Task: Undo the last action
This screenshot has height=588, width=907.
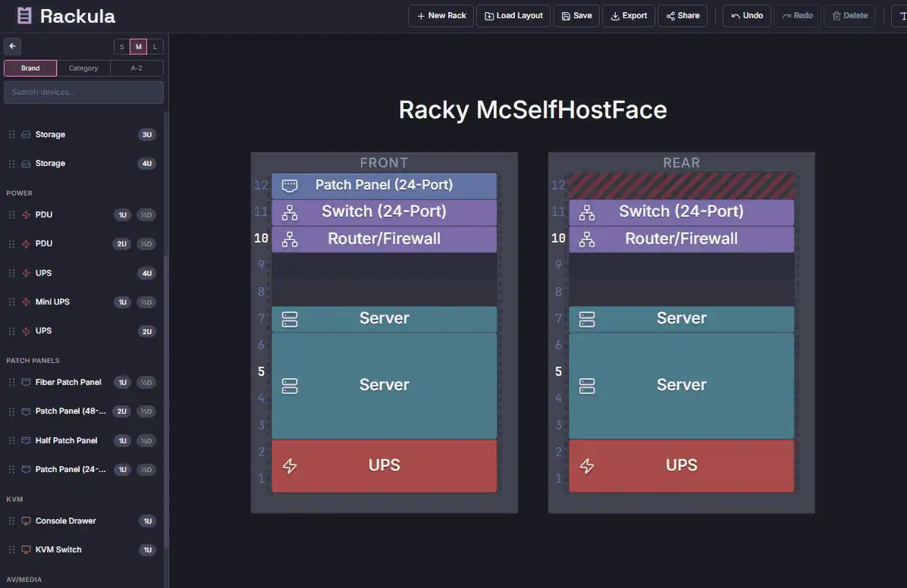Action: 747,16
